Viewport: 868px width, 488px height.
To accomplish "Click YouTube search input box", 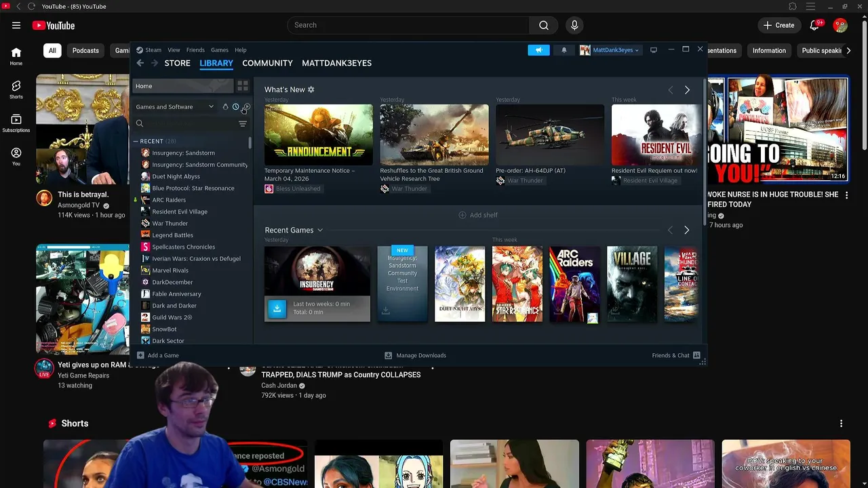I will click(408, 25).
